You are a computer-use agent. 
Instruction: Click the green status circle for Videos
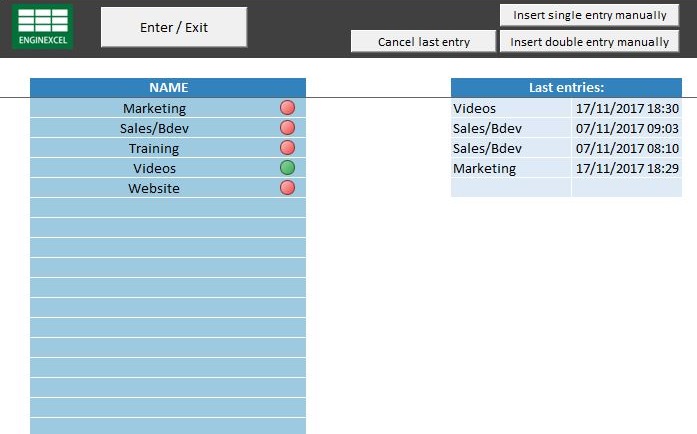click(288, 168)
